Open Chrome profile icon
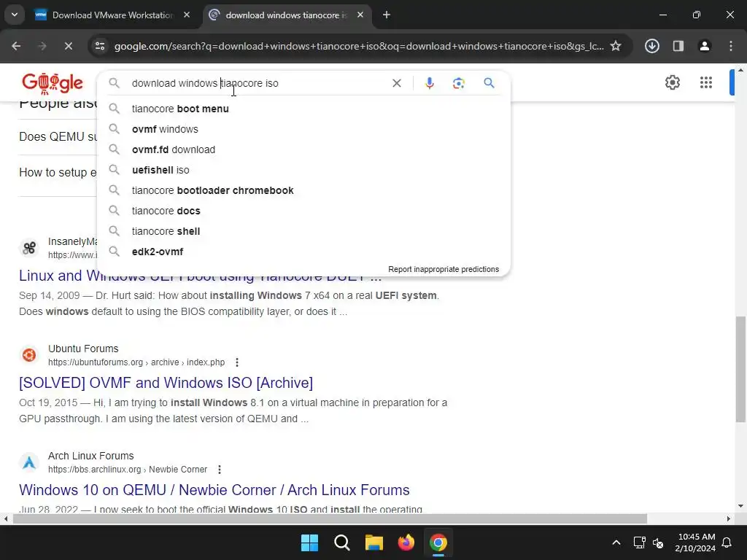The width and height of the screenshot is (747, 560). (704, 46)
